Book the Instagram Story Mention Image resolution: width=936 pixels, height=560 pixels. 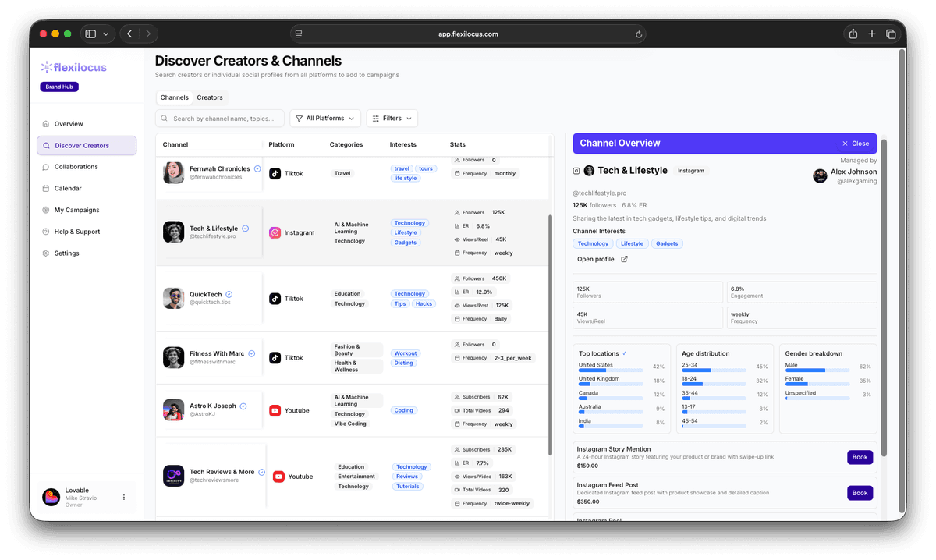pyautogui.click(x=860, y=457)
